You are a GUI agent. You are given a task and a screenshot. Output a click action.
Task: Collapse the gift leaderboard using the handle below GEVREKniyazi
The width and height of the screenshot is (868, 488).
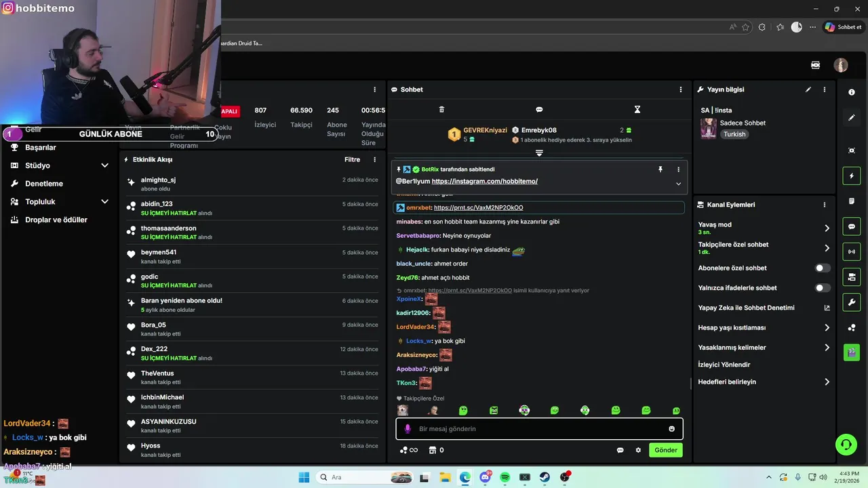(x=539, y=153)
